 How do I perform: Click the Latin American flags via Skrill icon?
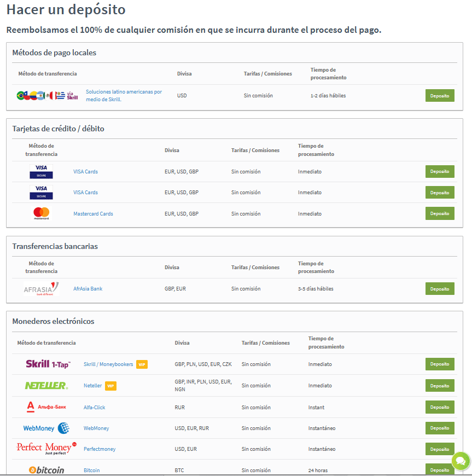point(48,96)
